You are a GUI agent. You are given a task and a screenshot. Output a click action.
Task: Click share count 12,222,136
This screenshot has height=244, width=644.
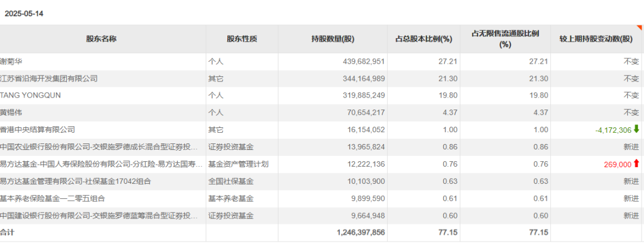(x=366, y=164)
